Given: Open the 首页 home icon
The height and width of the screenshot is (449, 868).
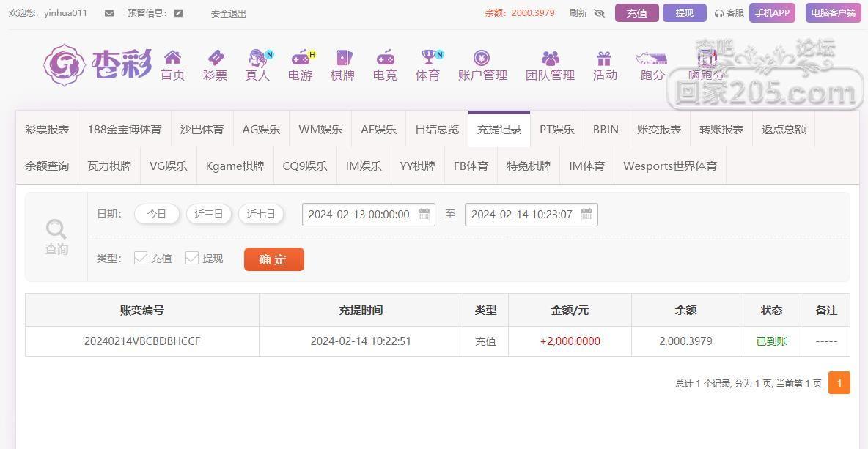Looking at the screenshot, I should point(173,58).
